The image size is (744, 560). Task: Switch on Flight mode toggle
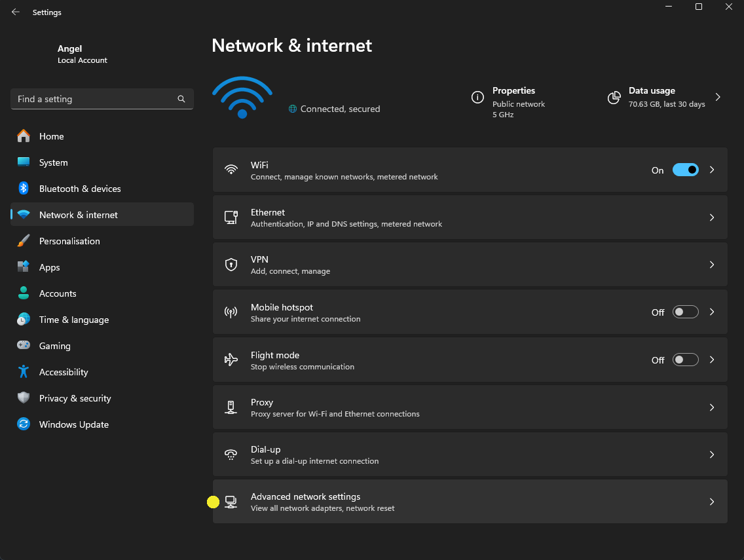(685, 360)
